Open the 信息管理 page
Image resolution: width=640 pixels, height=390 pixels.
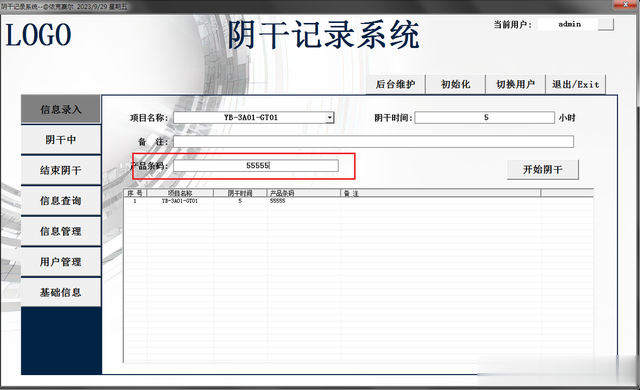click(60, 231)
